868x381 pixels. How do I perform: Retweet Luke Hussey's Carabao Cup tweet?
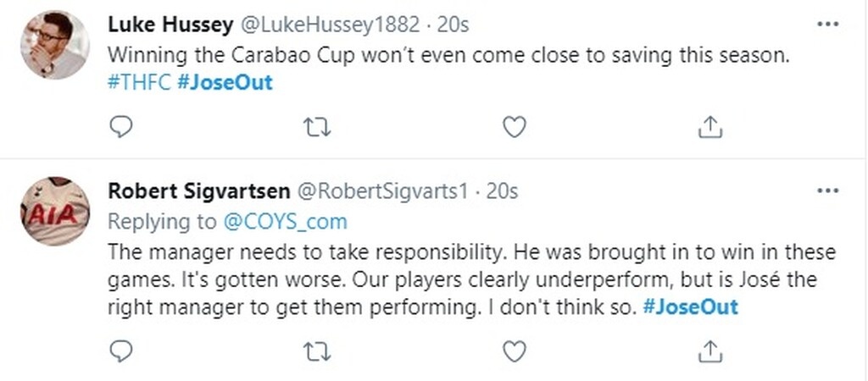click(x=317, y=127)
